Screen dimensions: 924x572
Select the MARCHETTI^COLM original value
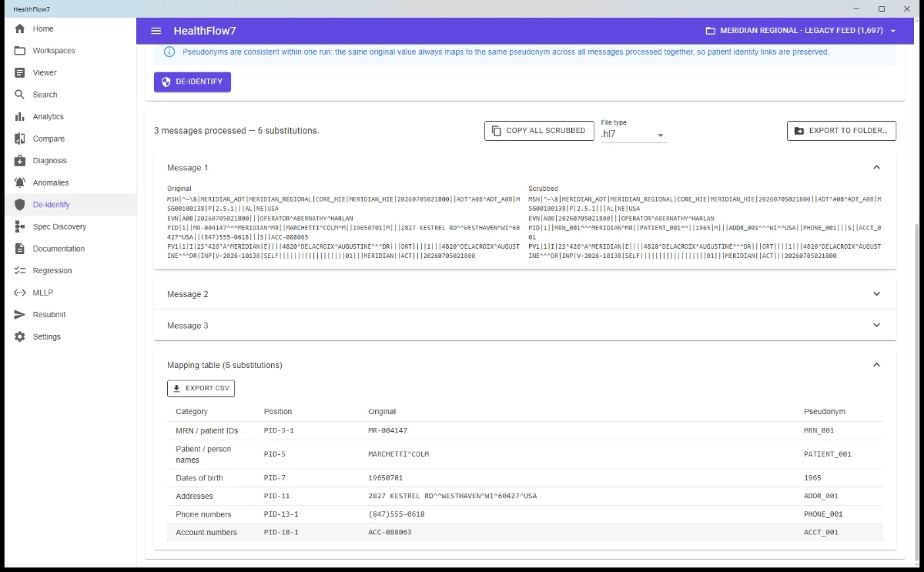click(398, 454)
